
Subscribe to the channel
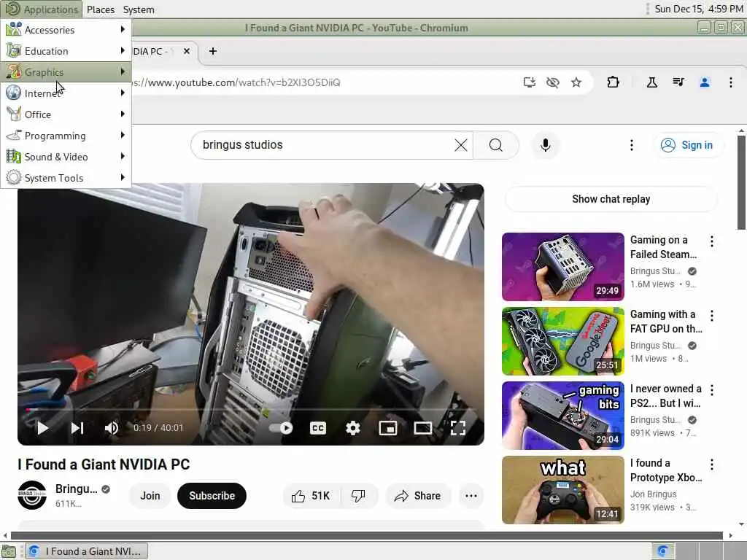[212, 496]
